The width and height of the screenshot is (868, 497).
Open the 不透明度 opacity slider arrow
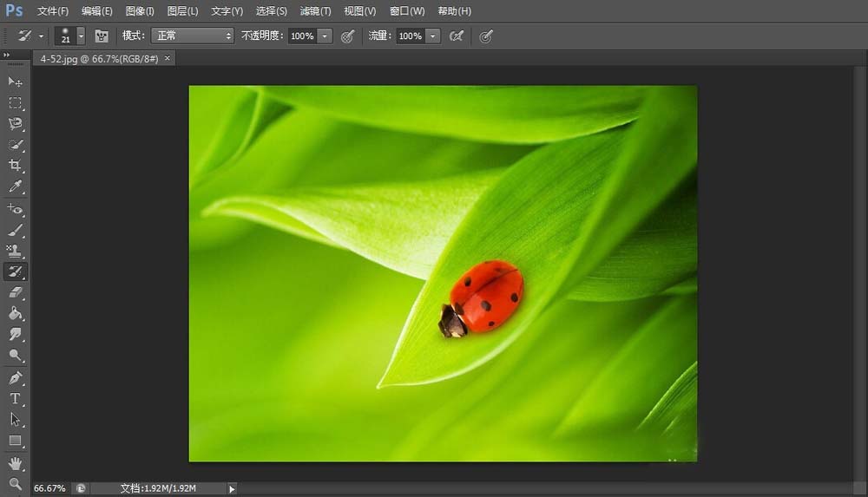tap(325, 36)
